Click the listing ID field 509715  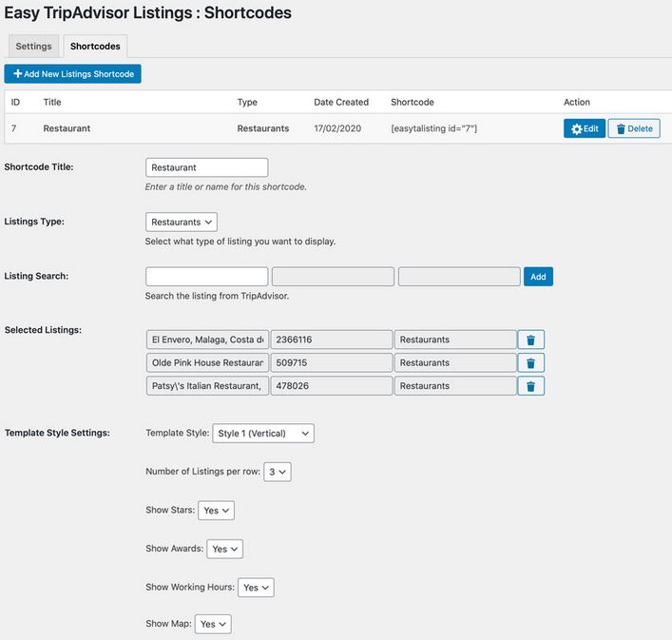(332, 362)
